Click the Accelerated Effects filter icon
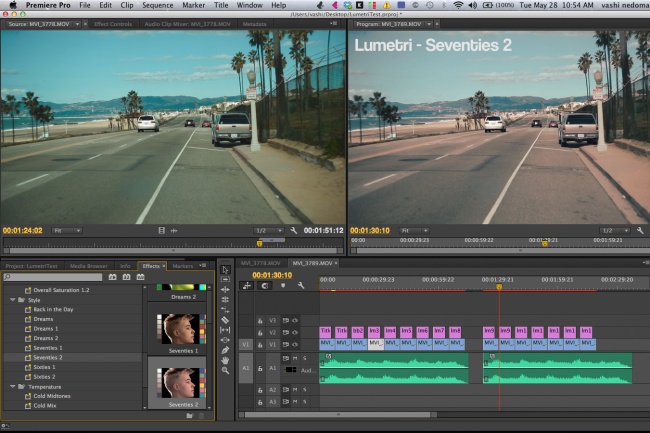 pos(112,277)
